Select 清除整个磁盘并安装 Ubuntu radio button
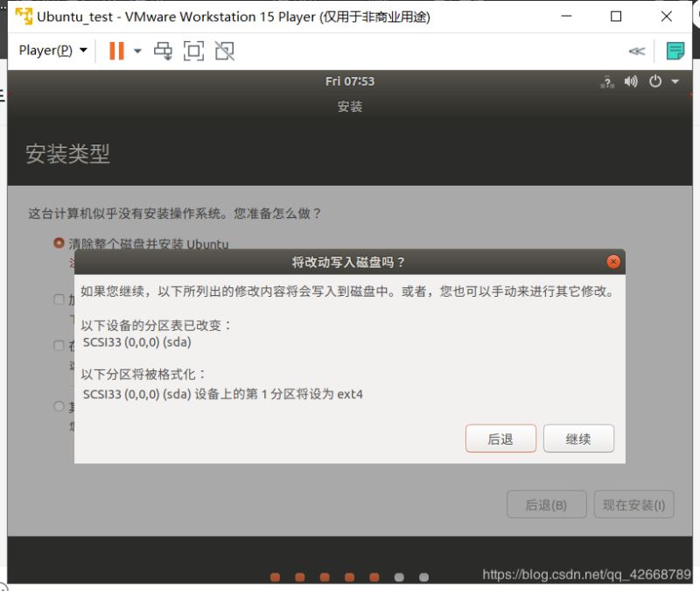The image size is (700, 591). pyautogui.click(x=58, y=243)
